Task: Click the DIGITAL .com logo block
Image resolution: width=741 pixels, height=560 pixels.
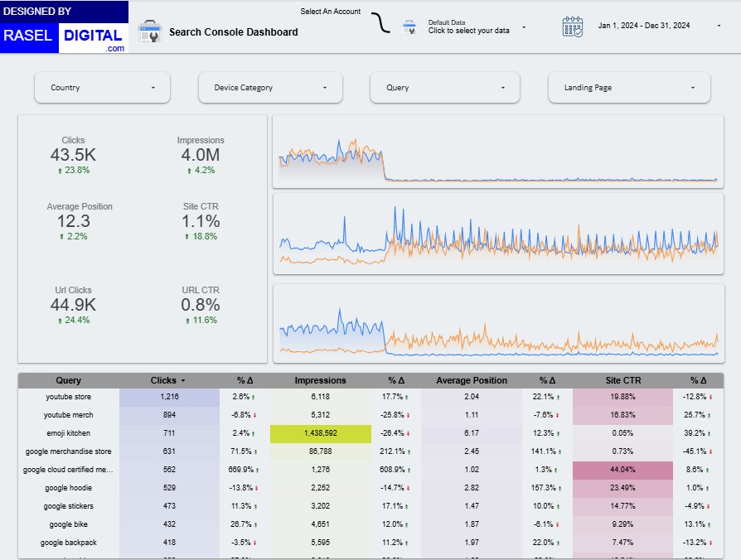Action: 94,38
